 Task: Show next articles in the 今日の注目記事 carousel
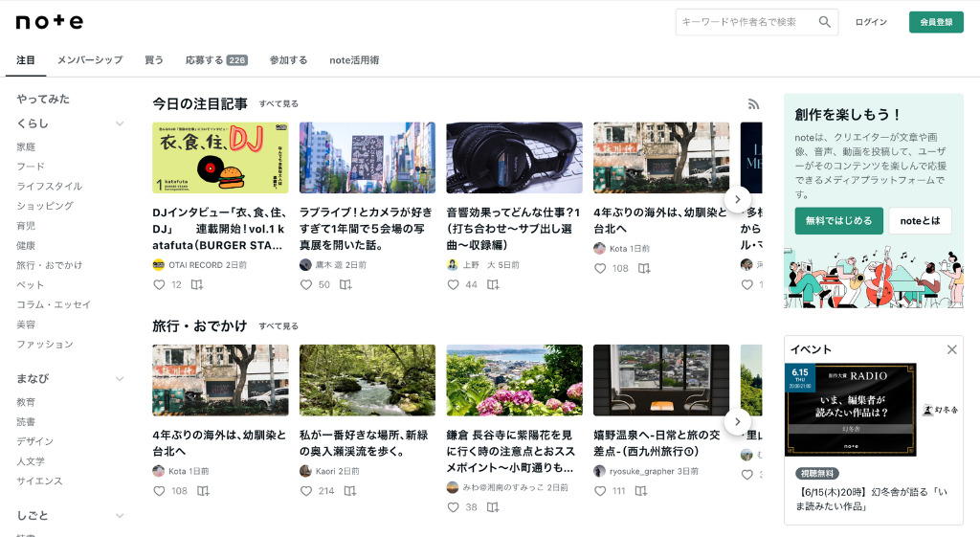click(x=738, y=199)
